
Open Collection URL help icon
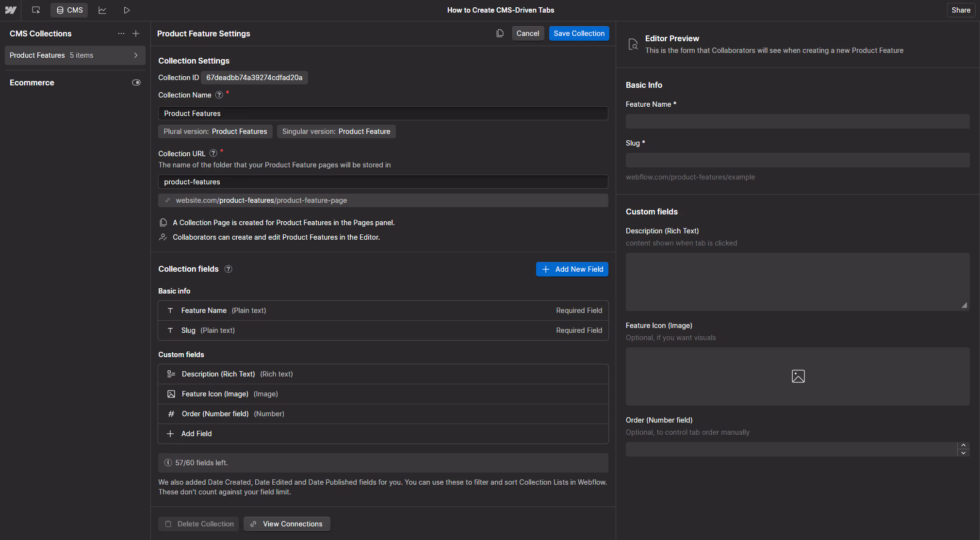pos(213,153)
